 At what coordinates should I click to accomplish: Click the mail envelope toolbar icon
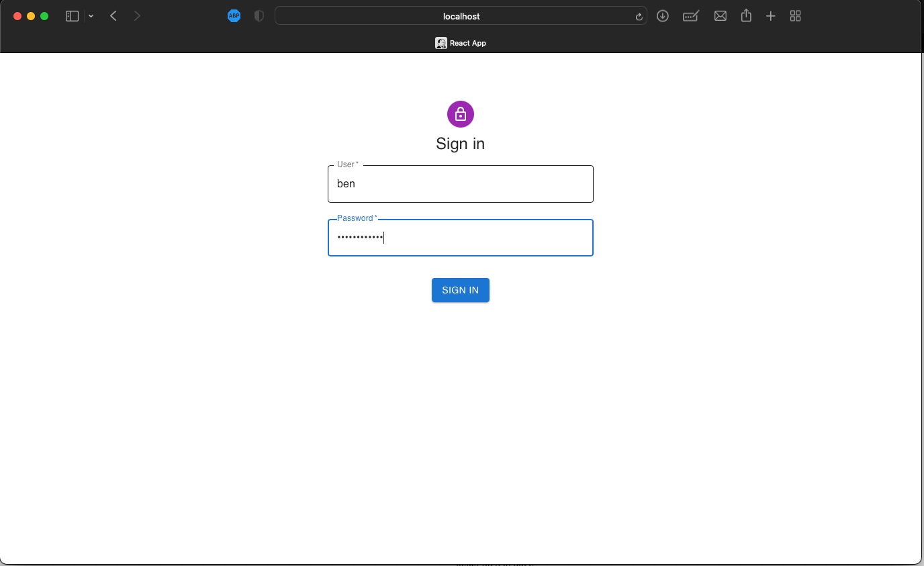coord(721,16)
